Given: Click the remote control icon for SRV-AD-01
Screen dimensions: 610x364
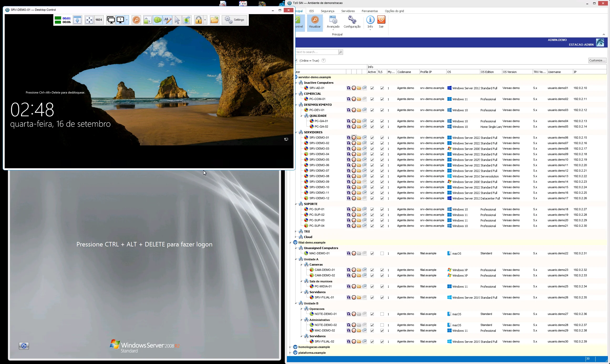Looking at the screenshot, I should click(x=348, y=88).
